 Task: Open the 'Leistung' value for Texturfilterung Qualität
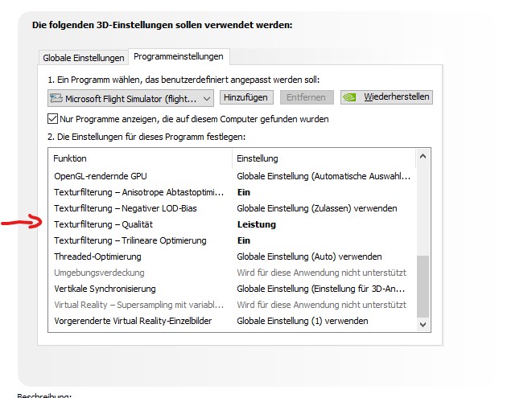click(257, 224)
